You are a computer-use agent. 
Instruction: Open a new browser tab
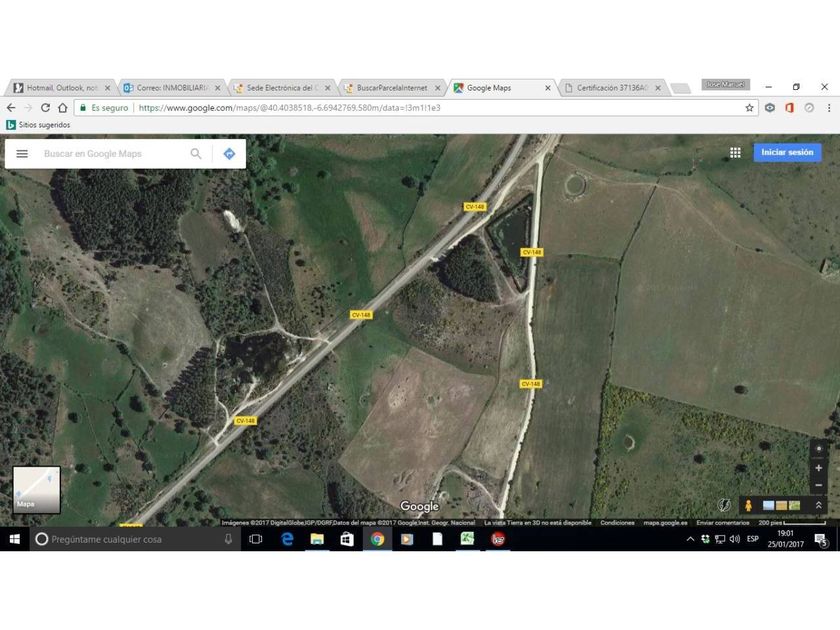pyautogui.click(x=680, y=88)
